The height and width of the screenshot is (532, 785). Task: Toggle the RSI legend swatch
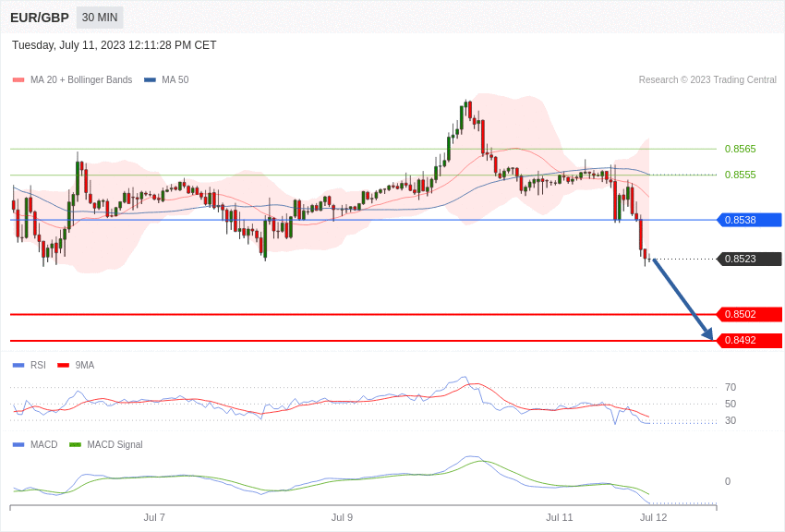click(18, 366)
